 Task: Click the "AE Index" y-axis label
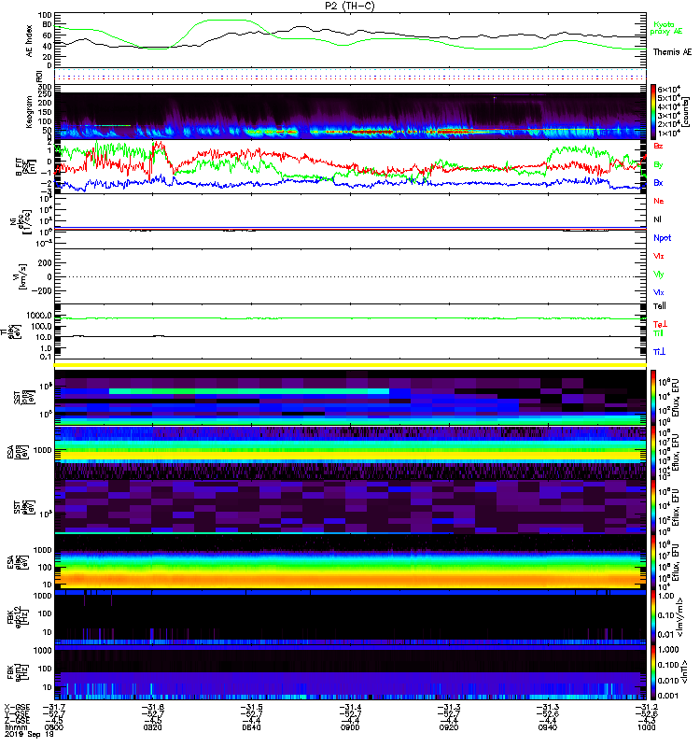pos(30,41)
